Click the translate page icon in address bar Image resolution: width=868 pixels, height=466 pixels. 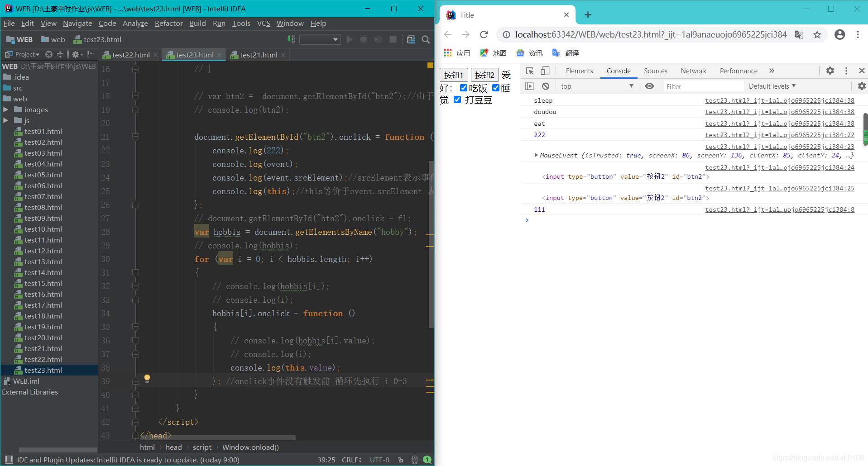click(799, 34)
